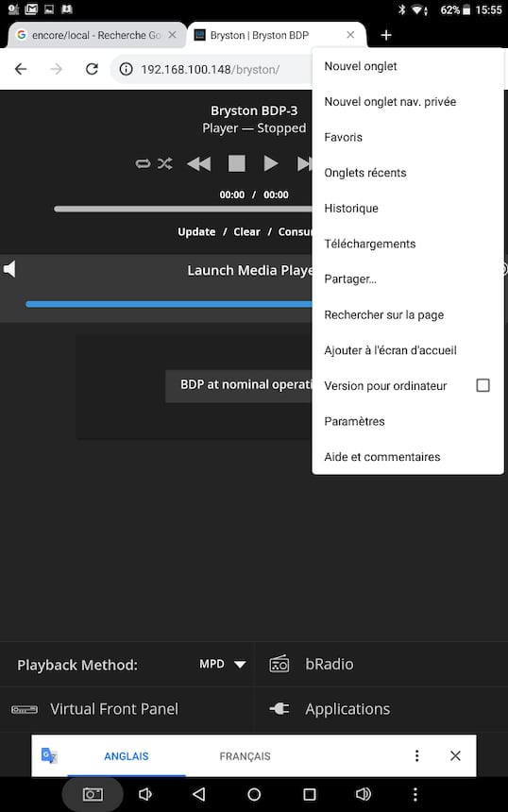Switch translation to FRANÇAIS

(x=245, y=756)
